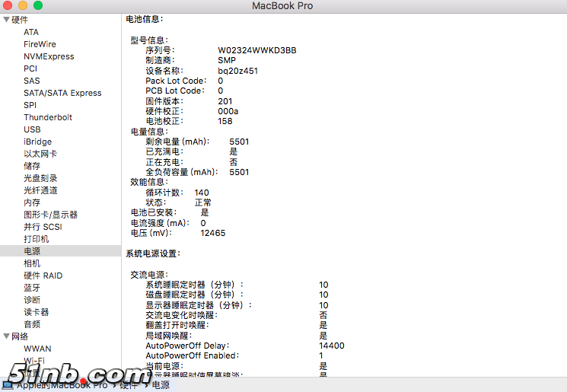Open 并行 SCSI sidebar entry

(43, 227)
